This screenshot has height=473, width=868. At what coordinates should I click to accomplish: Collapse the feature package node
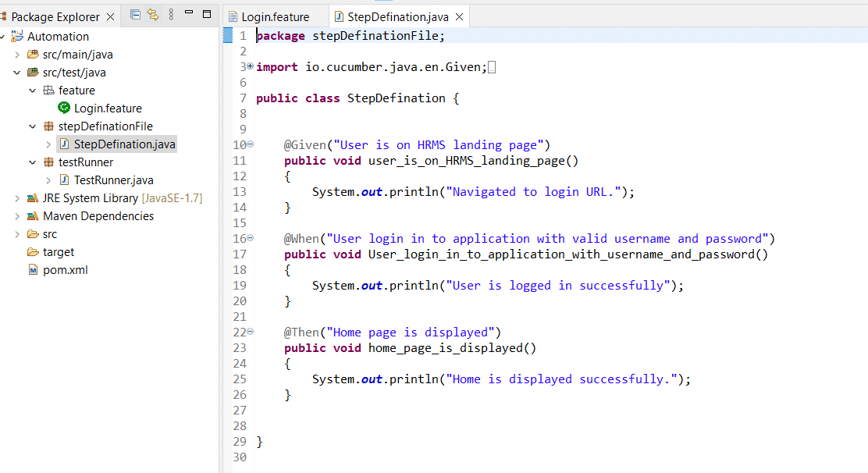pos(33,91)
